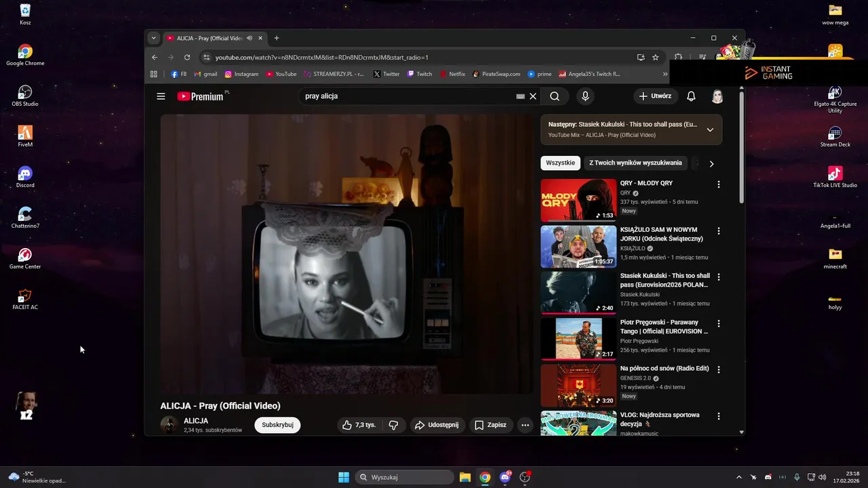Open TikTok LIVE Studio desktop shortcut
Image resolution: width=868 pixels, height=488 pixels.
click(835, 177)
